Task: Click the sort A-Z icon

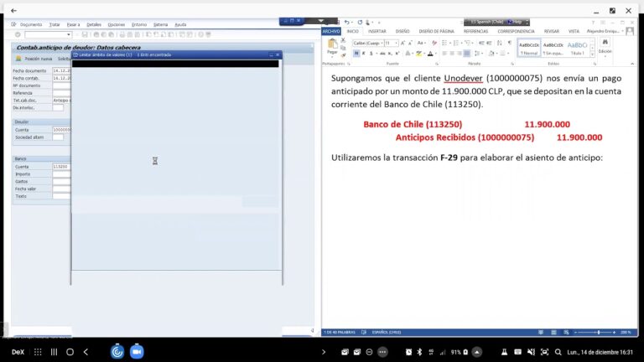Action: point(500,43)
